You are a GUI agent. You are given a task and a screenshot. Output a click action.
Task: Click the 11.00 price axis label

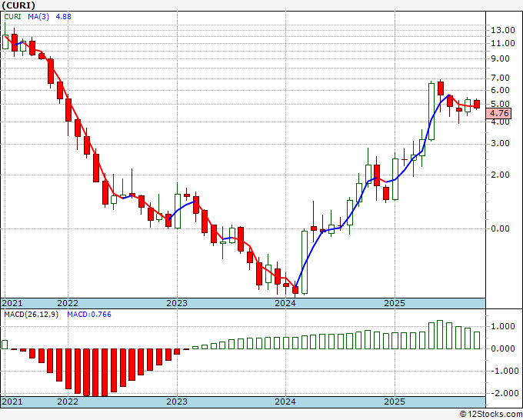(503, 43)
